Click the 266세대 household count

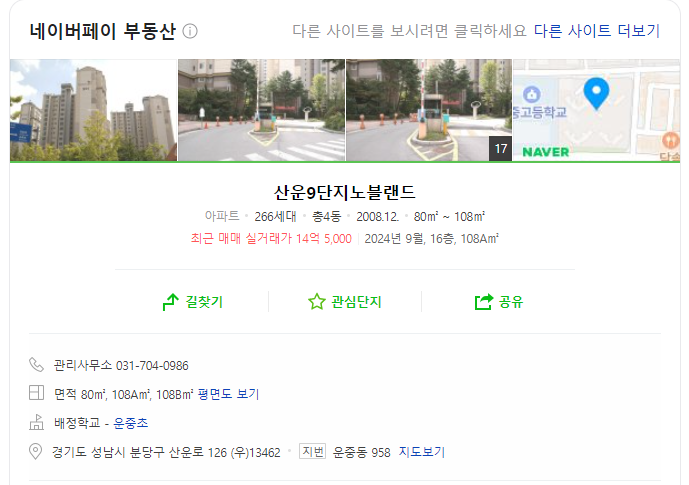[275, 217]
